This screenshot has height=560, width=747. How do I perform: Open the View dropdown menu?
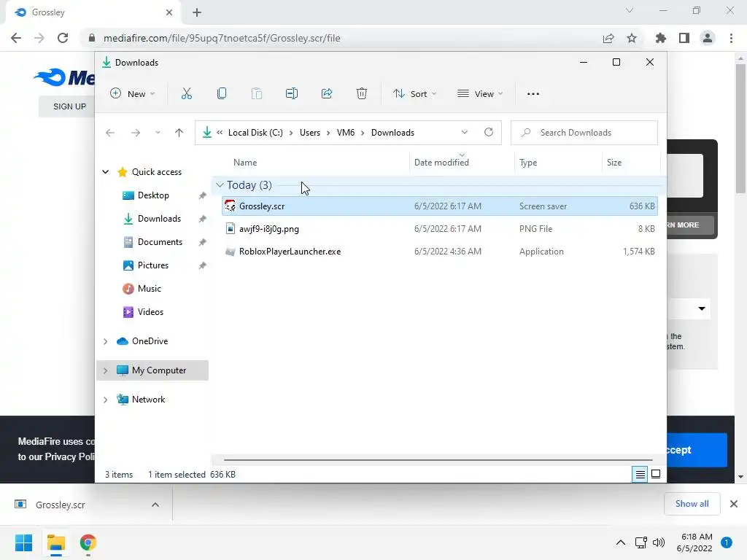[x=480, y=94]
